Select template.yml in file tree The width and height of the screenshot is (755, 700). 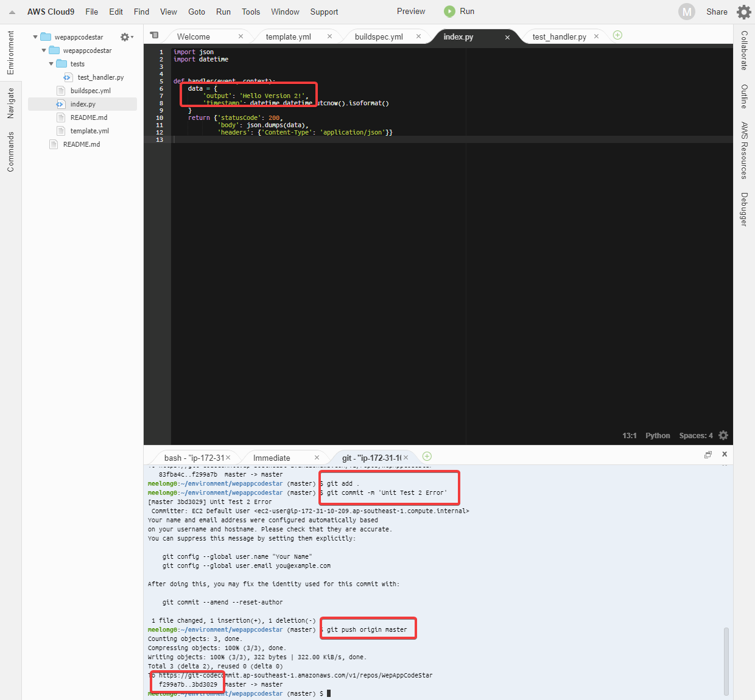pos(90,131)
